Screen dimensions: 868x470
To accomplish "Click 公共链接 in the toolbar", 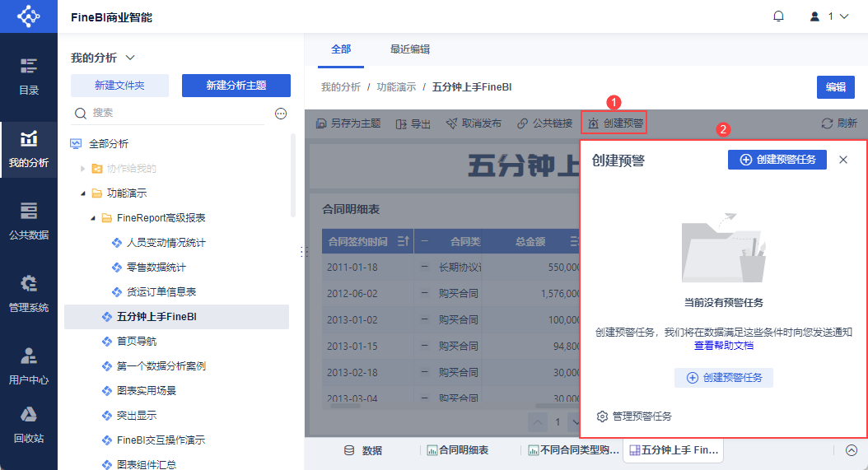I will 544,123.
